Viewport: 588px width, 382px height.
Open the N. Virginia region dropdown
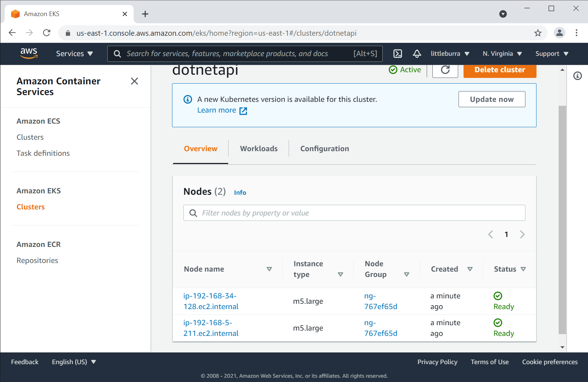pos(502,54)
